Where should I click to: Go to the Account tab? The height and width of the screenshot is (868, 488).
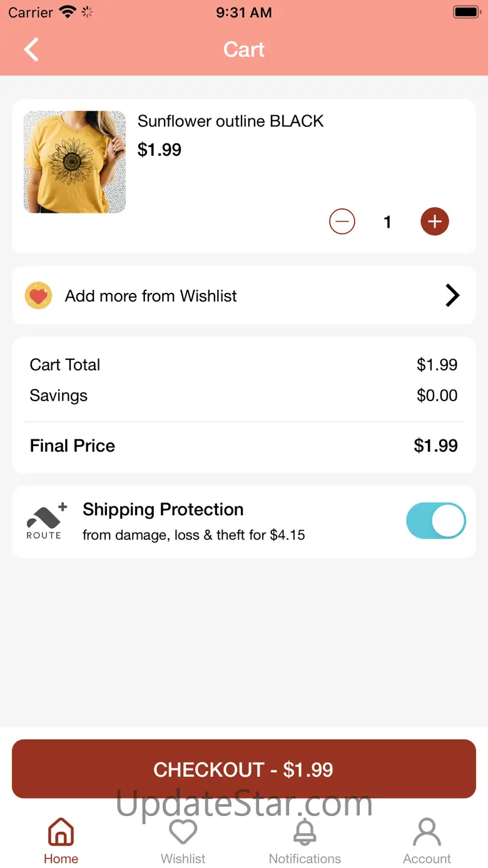pos(427,840)
